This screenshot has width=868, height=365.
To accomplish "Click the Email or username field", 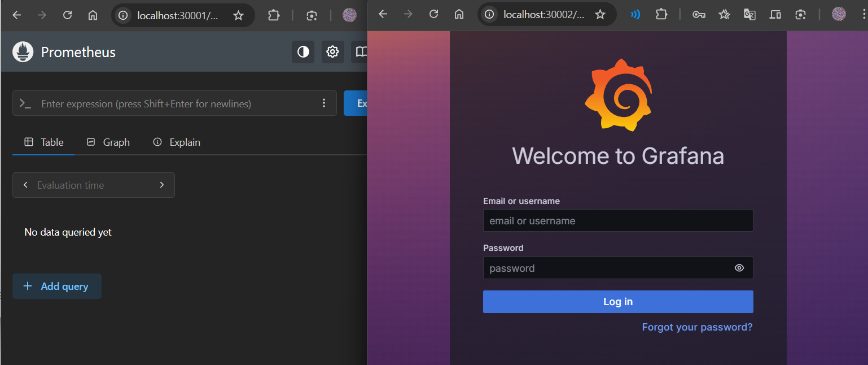I will pos(618,220).
